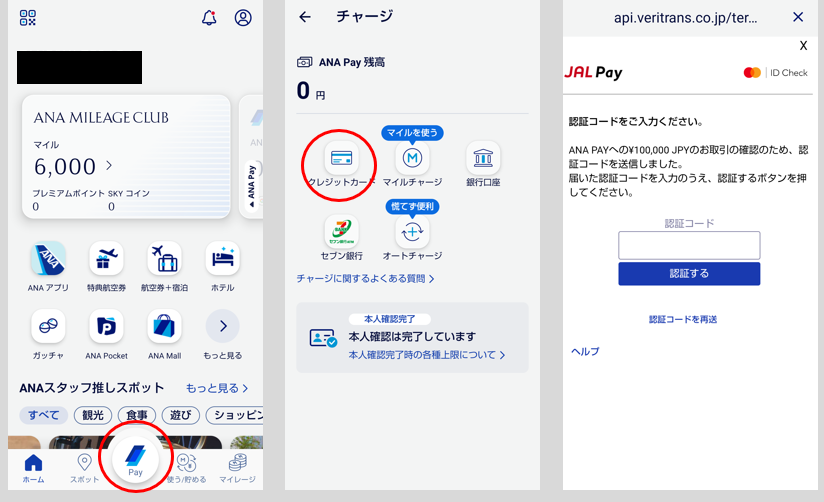This screenshot has width=824, height=502.
Task: Tap もっと見る link next to スタッフ推しスポット
Action: point(217,388)
